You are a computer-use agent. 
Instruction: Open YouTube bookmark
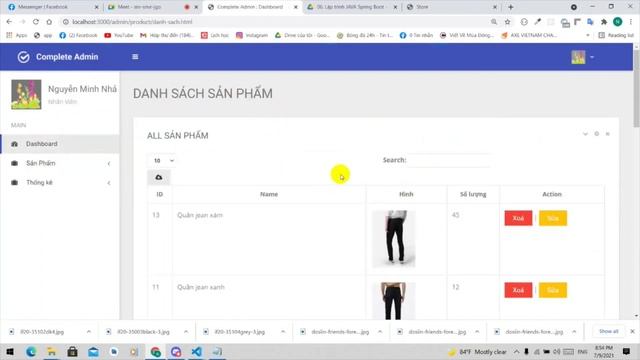119,36
